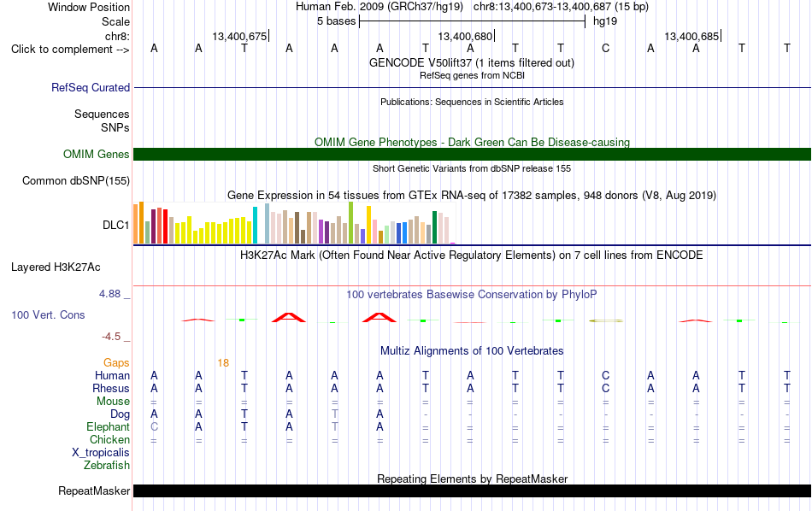Screen dimensions: 812x511
Task: Click "Repeating Elements by RepeatMasker" title
Action: pos(472,479)
